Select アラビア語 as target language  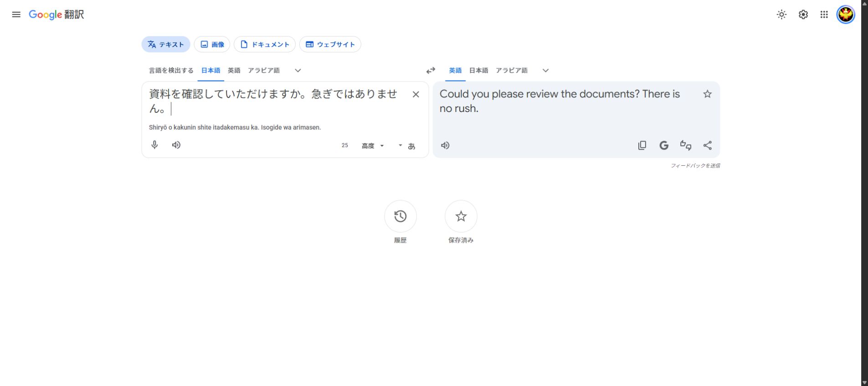pos(512,71)
